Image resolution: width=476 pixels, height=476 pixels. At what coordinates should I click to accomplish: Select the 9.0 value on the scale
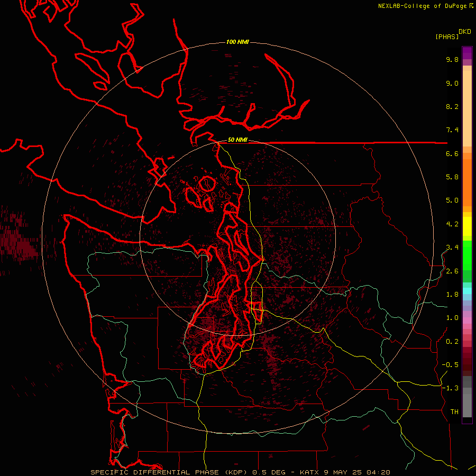coord(452,83)
